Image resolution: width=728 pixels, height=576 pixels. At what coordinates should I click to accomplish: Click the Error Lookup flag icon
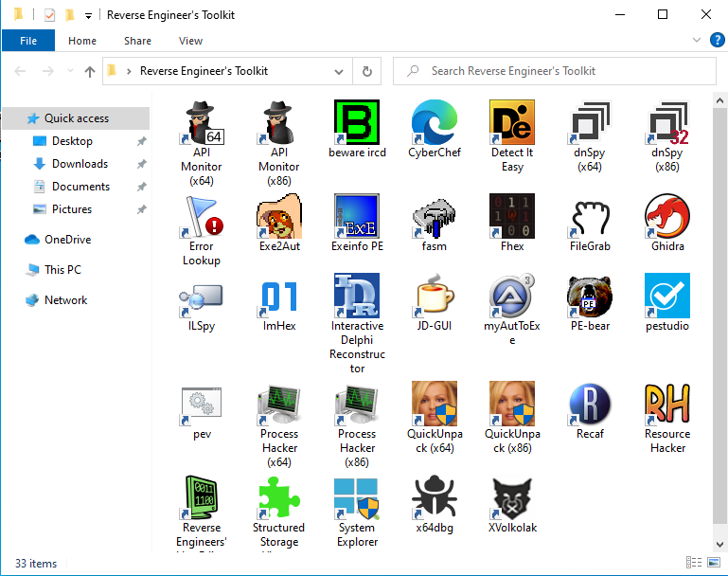click(202, 216)
